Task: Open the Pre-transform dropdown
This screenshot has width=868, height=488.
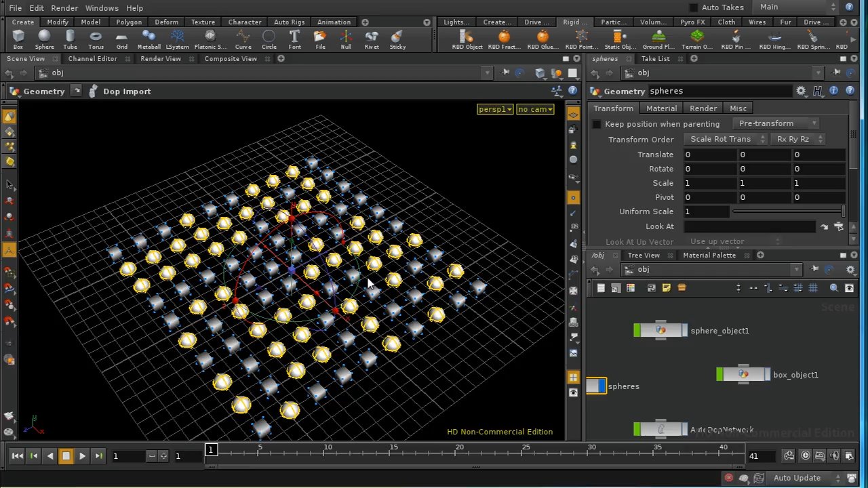Action: [x=775, y=123]
